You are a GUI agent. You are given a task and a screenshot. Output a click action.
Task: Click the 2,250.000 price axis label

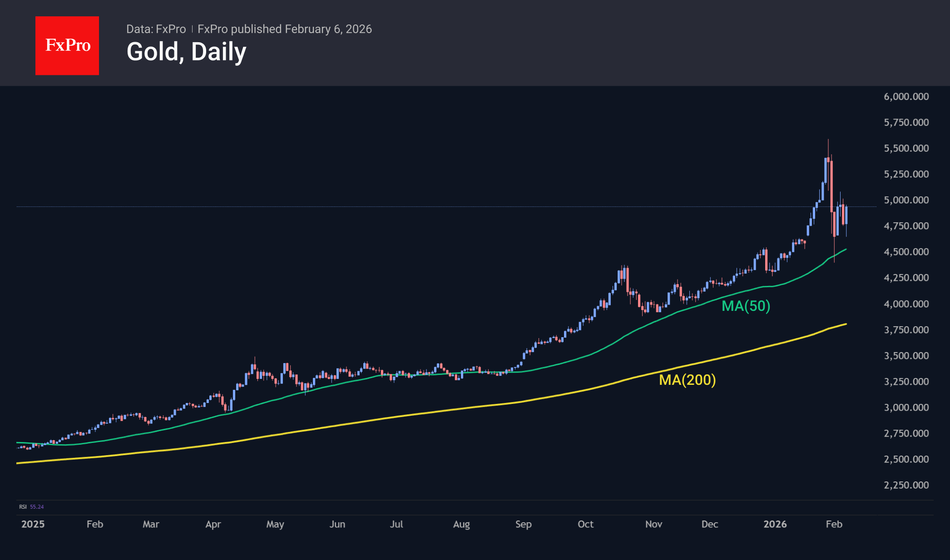tap(906, 485)
